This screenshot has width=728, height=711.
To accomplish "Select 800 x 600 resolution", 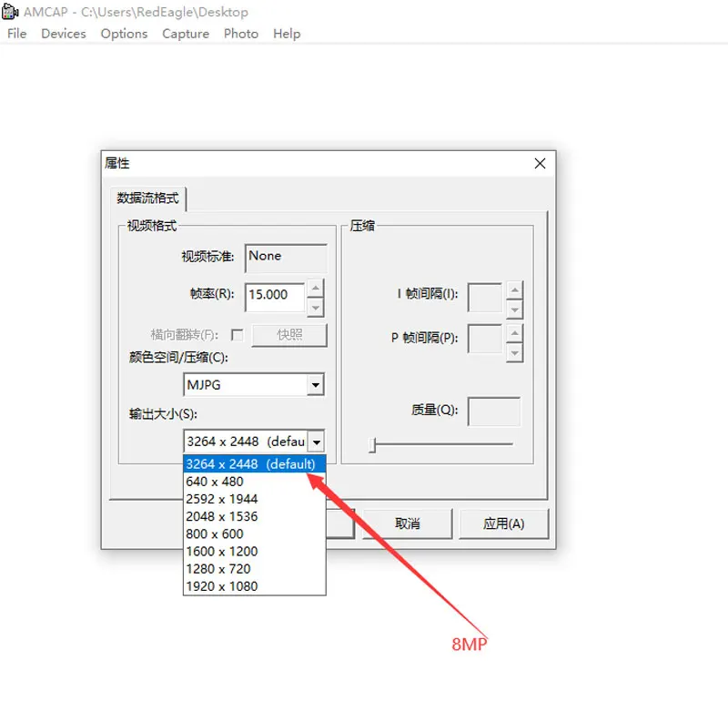I will click(255, 533).
